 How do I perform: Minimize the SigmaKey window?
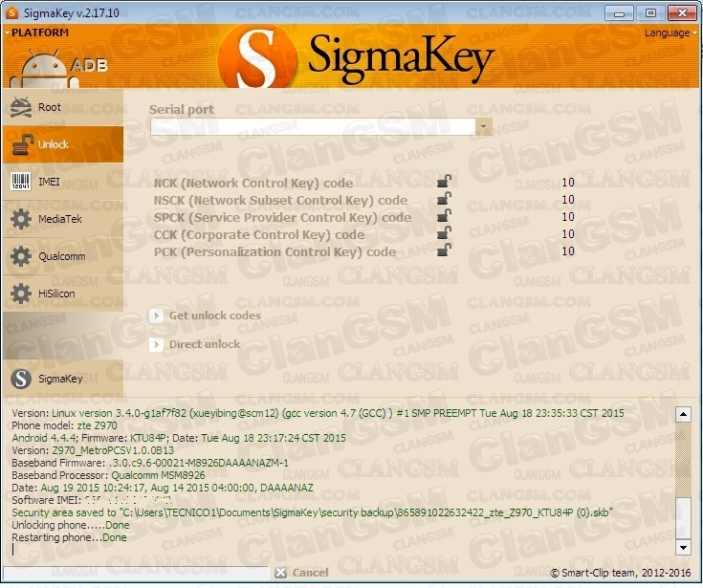[619, 13]
